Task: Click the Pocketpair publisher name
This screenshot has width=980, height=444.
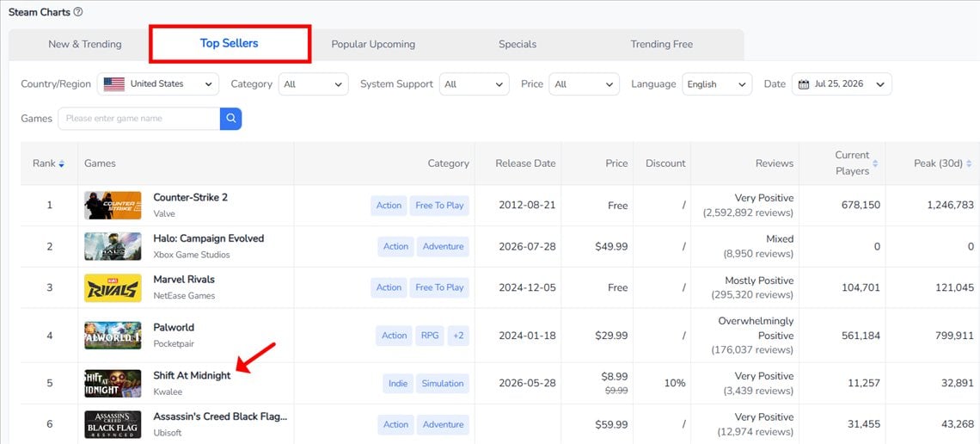Action: coord(174,343)
